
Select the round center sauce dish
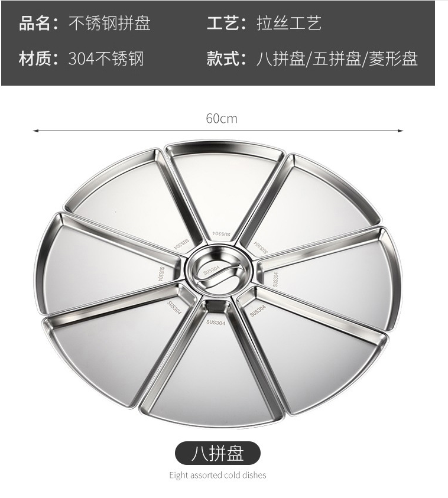[219, 272]
